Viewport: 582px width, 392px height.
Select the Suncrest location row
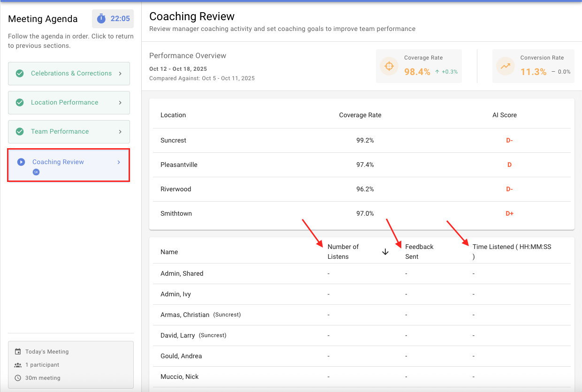coord(361,140)
